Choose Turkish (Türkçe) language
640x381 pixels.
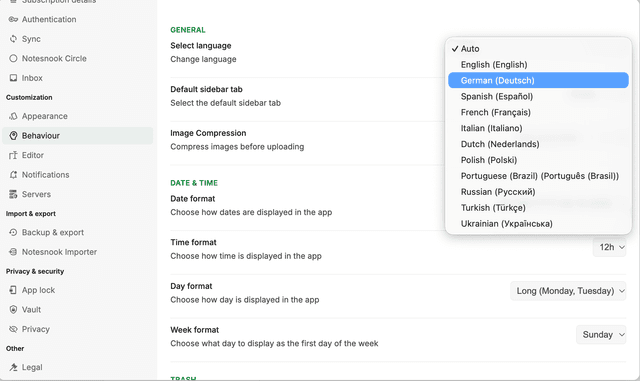[538, 208]
